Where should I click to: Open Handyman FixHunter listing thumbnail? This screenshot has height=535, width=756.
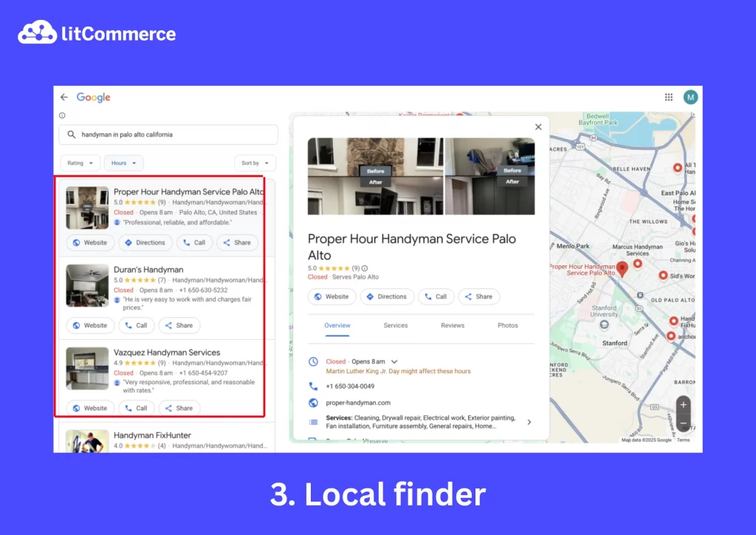(87, 441)
